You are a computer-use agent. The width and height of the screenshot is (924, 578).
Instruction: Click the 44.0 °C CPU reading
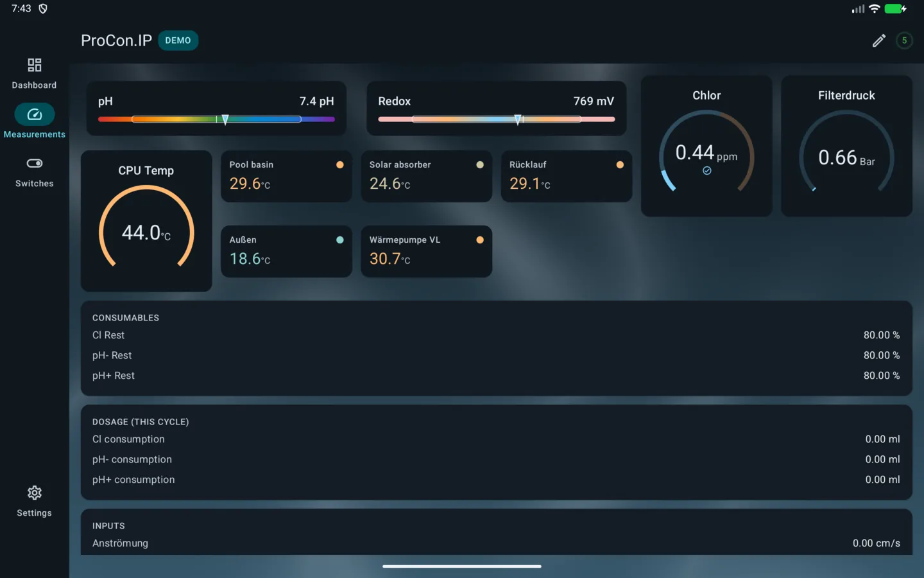(x=146, y=232)
